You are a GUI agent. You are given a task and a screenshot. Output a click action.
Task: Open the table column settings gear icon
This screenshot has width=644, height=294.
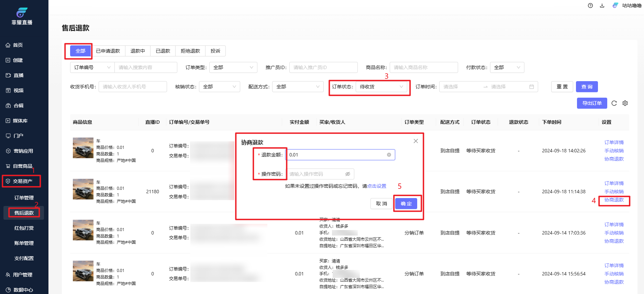625,103
